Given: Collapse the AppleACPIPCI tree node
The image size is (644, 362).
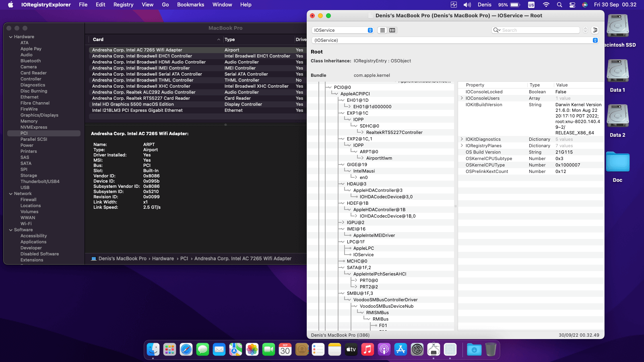Looking at the screenshot, I should [336, 94].
